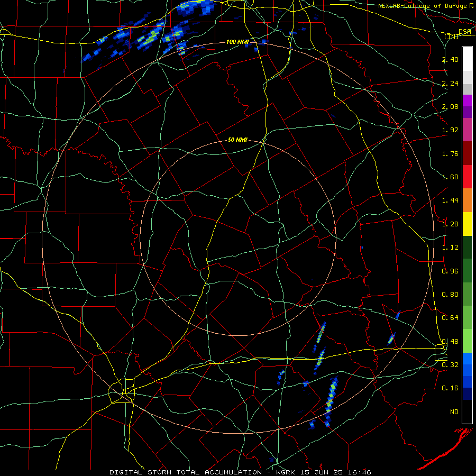Viewport: 476px width, 476px height.
Task: Click the navy swatch just above ND
Action: coord(467,393)
